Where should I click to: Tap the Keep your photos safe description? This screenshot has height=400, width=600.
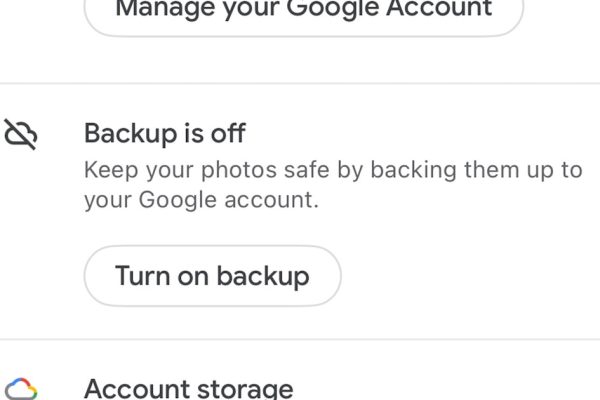(x=333, y=185)
